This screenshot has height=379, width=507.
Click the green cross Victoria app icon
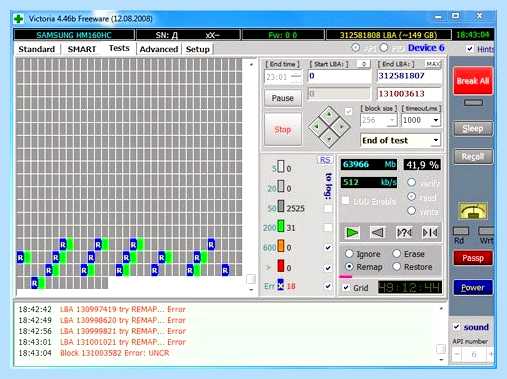click(19, 19)
